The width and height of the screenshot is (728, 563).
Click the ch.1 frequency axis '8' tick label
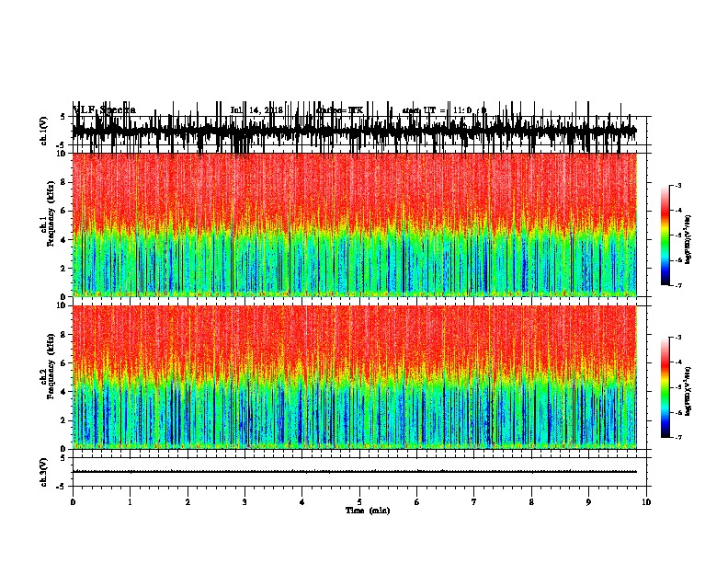64,182
